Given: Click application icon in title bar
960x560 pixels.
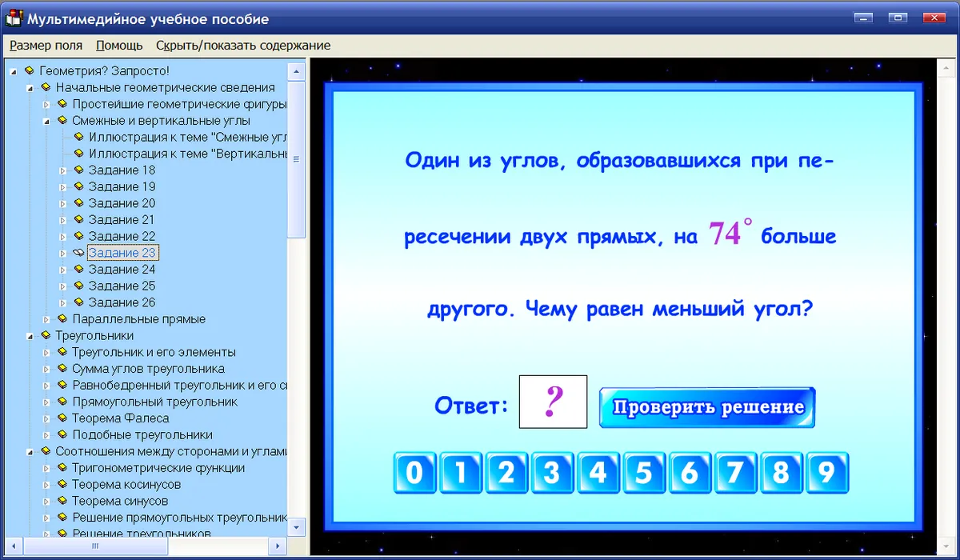Looking at the screenshot, I should coord(14,18).
